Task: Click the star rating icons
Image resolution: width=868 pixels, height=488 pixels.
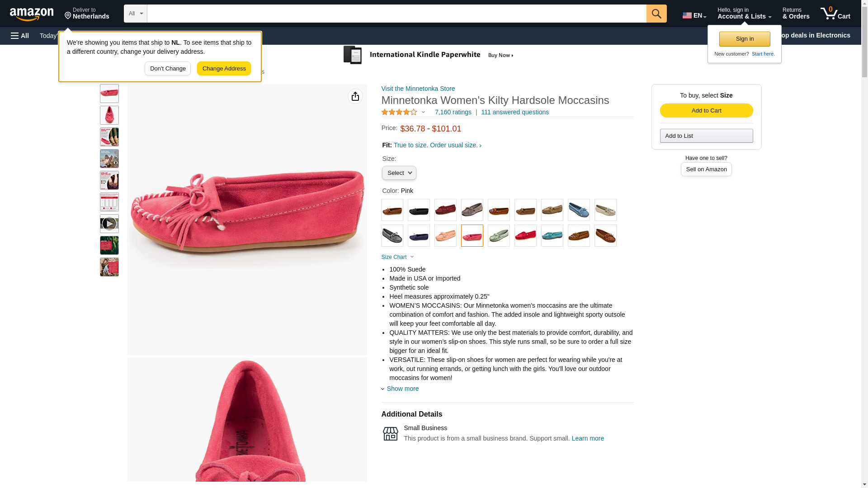Action: coord(399,112)
